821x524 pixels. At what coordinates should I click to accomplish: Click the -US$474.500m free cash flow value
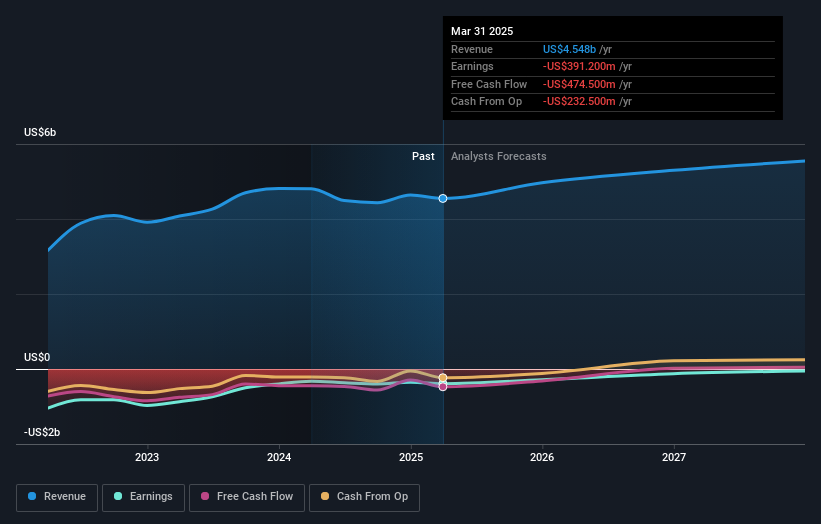tap(579, 84)
